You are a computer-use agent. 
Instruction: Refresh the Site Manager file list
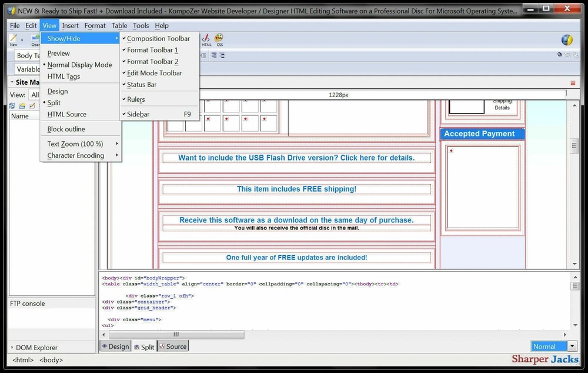pos(11,106)
